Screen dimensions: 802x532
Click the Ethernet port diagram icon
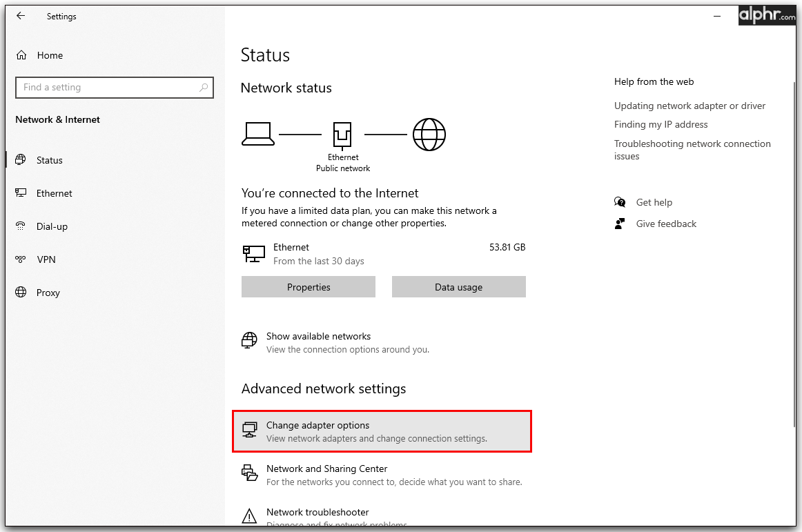tap(342, 135)
